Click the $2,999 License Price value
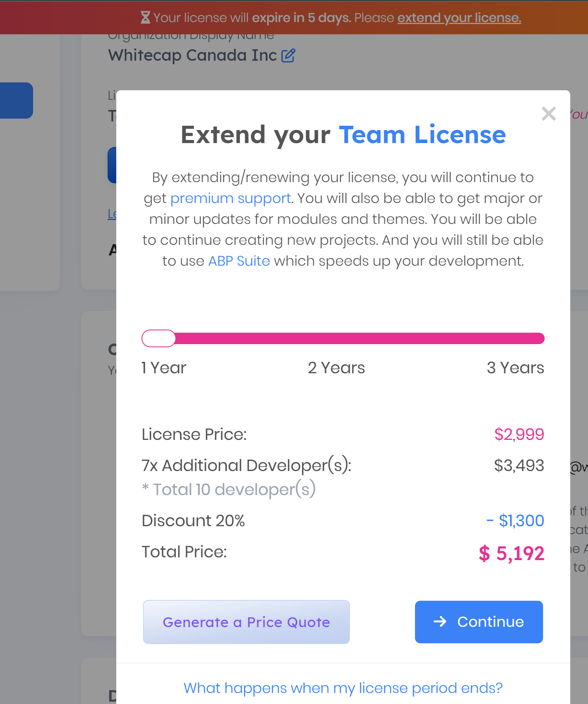This screenshot has height=704, width=588. click(x=519, y=434)
